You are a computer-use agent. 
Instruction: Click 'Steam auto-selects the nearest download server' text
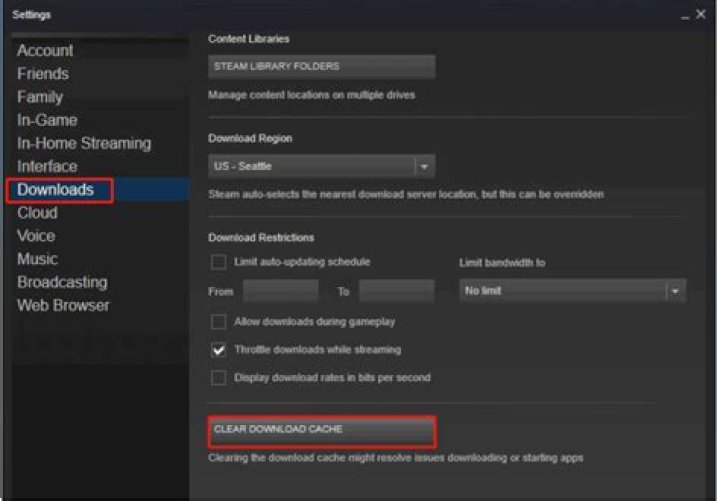coord(406,194)
